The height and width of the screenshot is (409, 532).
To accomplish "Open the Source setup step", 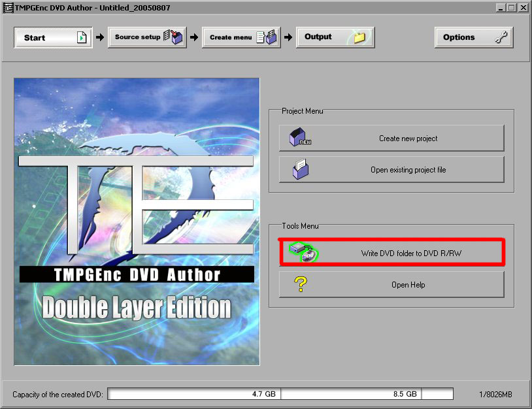I will pyautogui.click(x=147, y=37).
